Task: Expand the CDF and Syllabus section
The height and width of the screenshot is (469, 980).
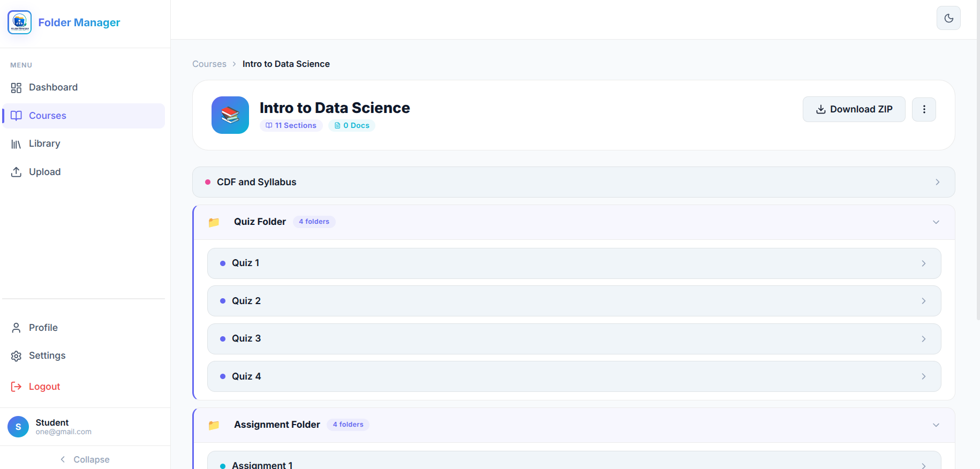Action: (574, 182)
